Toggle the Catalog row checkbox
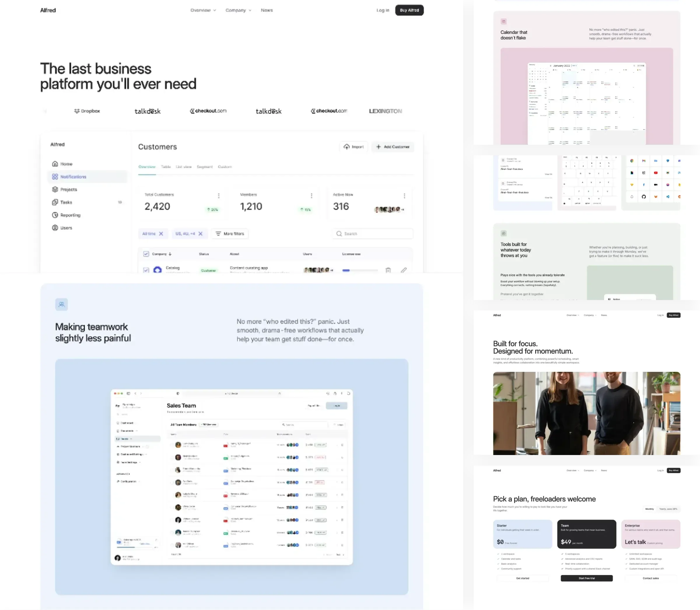The height and width of the screenshot is (610, 700). tap(146, 270)
